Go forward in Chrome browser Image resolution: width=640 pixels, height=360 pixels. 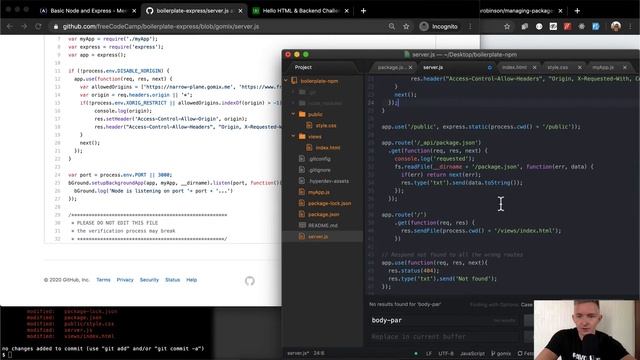[x=24, y=27]
